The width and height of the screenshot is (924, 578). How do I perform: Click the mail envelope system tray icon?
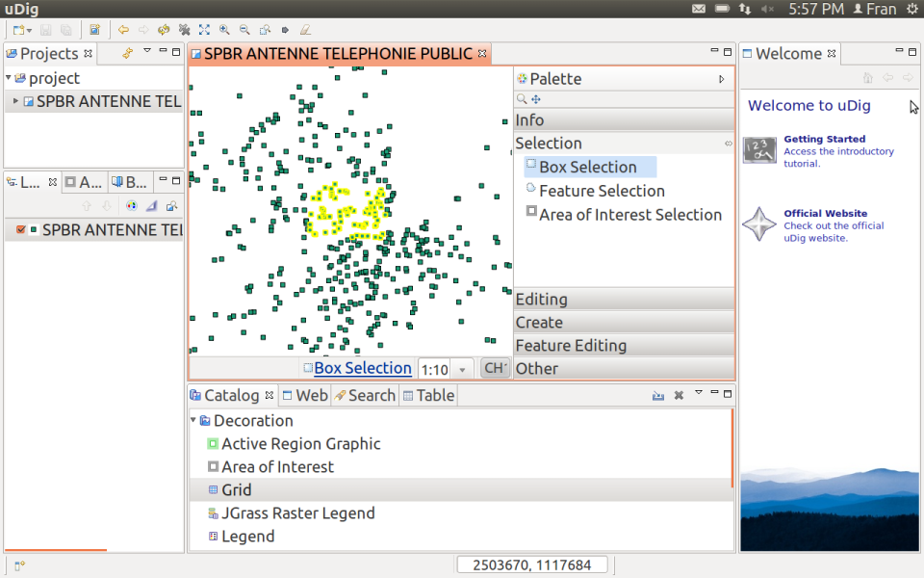699,9
